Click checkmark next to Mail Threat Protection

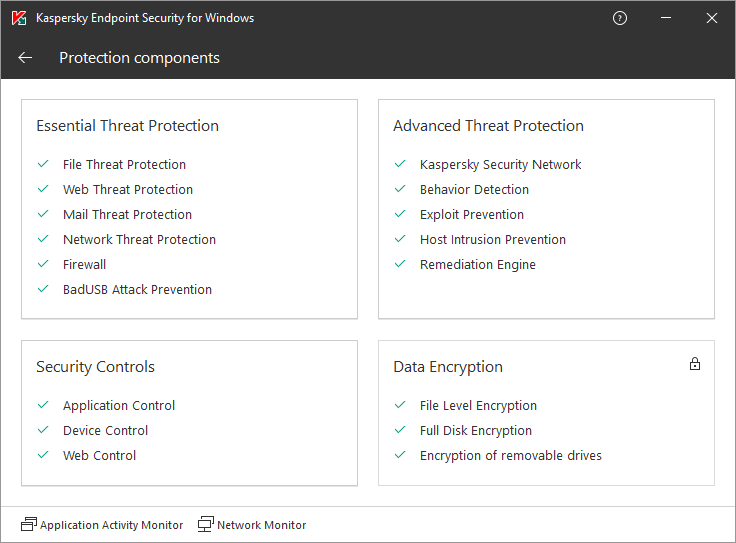(43, 214)
